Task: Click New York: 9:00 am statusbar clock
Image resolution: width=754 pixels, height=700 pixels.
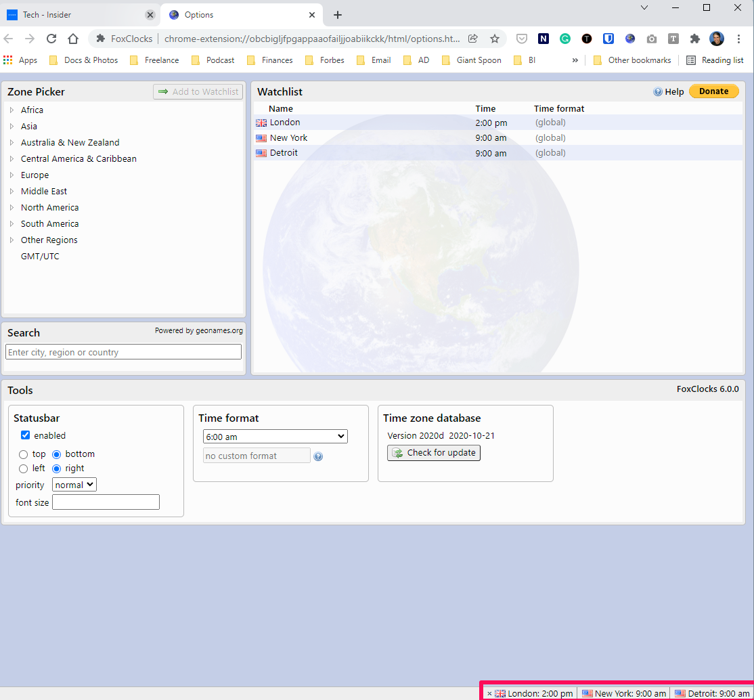Action: pos(624,694)
